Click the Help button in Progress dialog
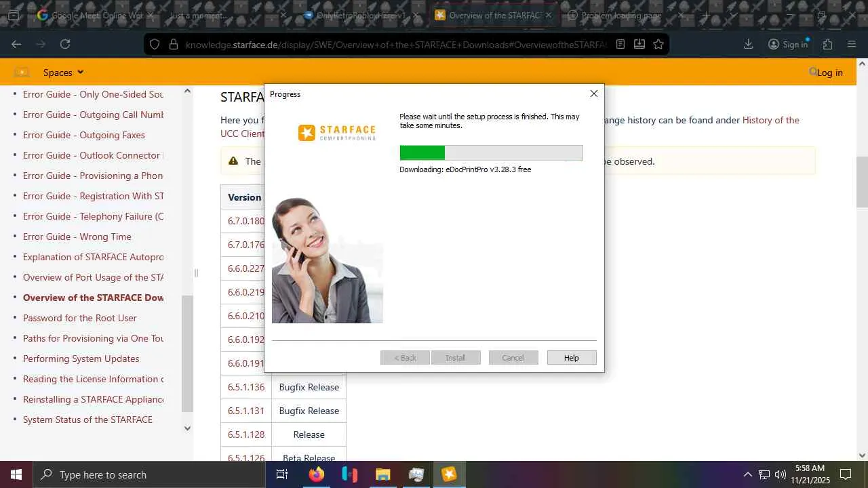This screenshot has width=868, height=488. click(x=572, y=358)
